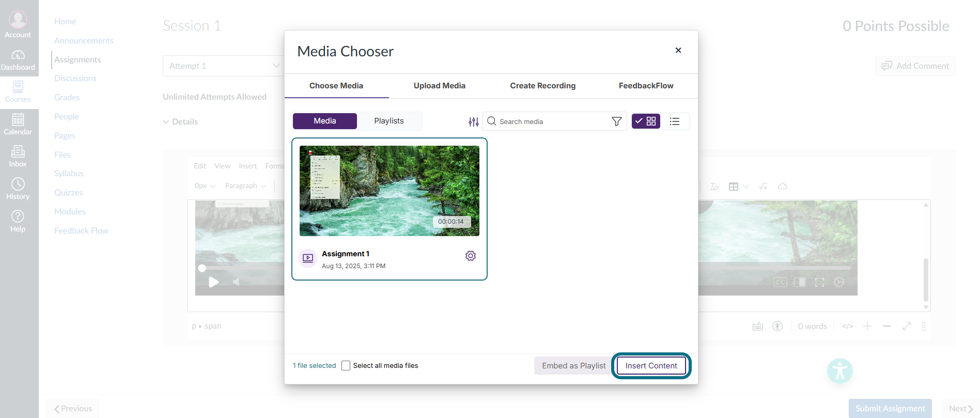Switch to FeedbackFlow tab

[646, 86]
